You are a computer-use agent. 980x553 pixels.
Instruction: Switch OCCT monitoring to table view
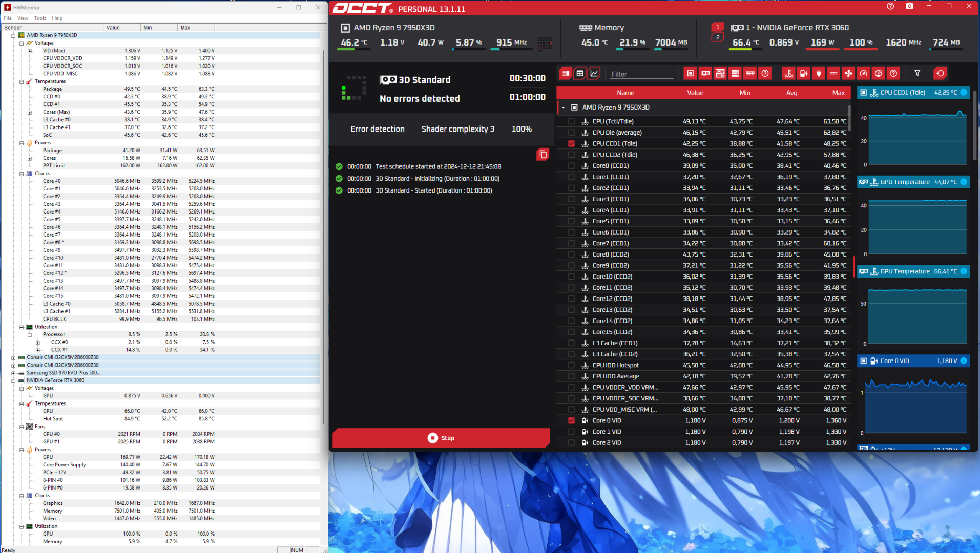580,73
